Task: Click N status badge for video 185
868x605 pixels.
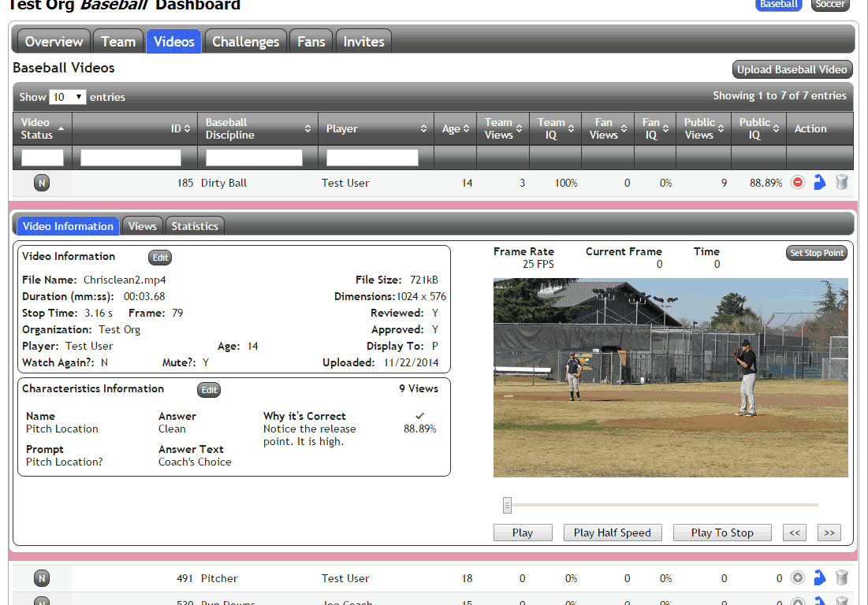Action: click(x=42, y=184)
